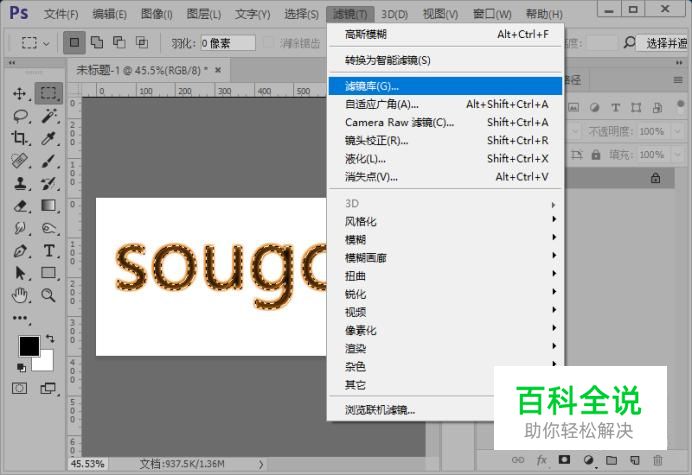
Task: Select the Clone Stamp tool
Action: (20, 183)
